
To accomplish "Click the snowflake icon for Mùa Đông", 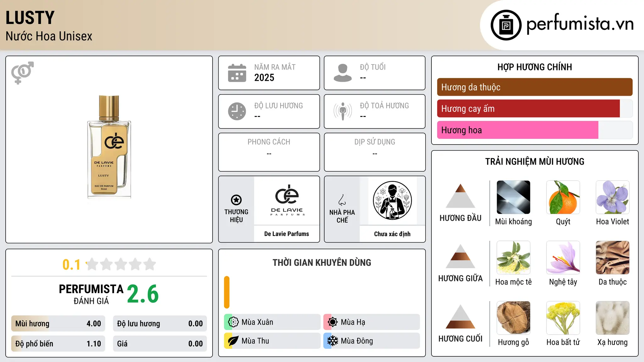I will (333, 341).
